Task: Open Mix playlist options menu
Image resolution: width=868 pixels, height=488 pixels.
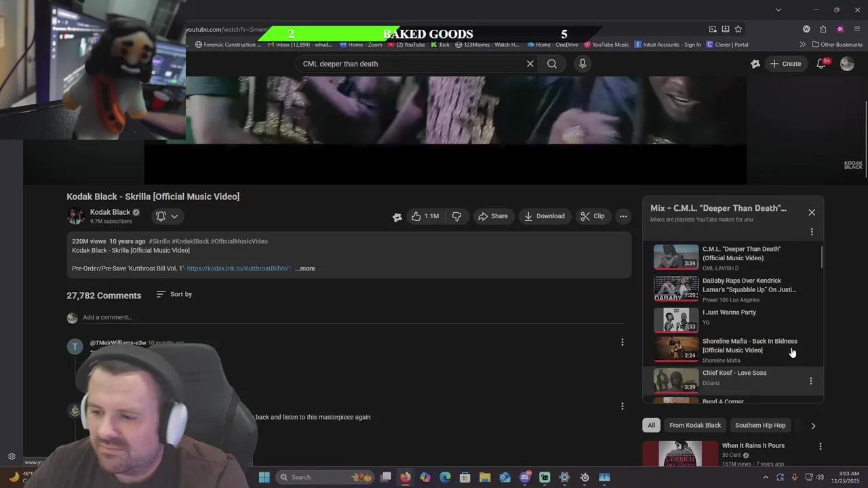Action: [812, 232]
